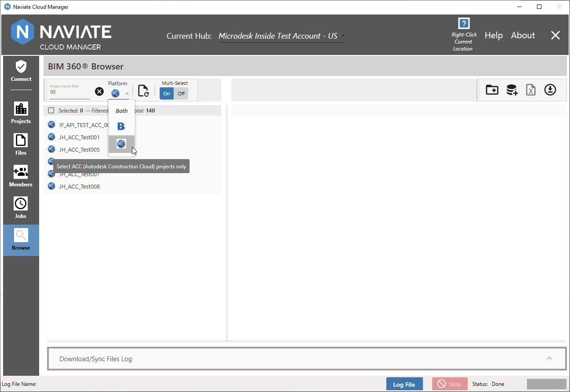
Task: Click globe icon beside JH_ACC_Test008
Action: 51,186
